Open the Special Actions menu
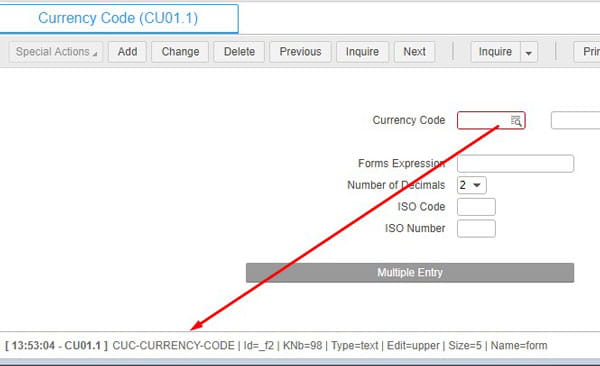This screenshot has height=366, width=600. click(56, 52)
